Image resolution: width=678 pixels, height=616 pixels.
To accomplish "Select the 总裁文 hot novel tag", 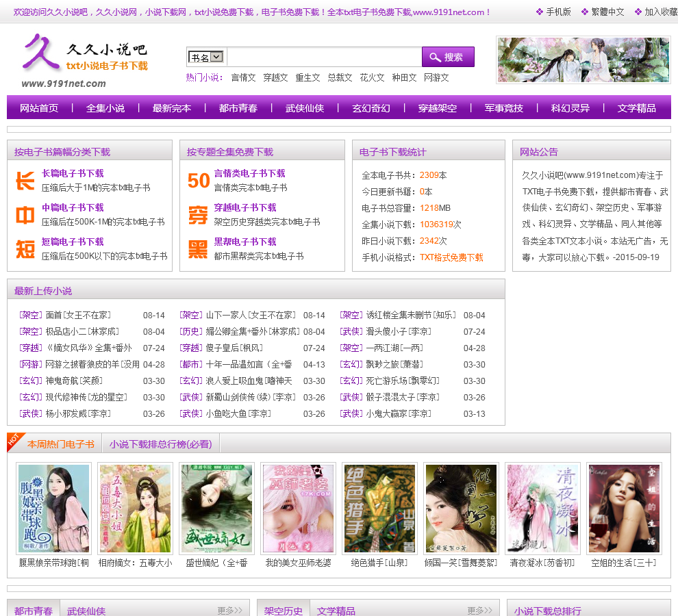I will [340, 78].
